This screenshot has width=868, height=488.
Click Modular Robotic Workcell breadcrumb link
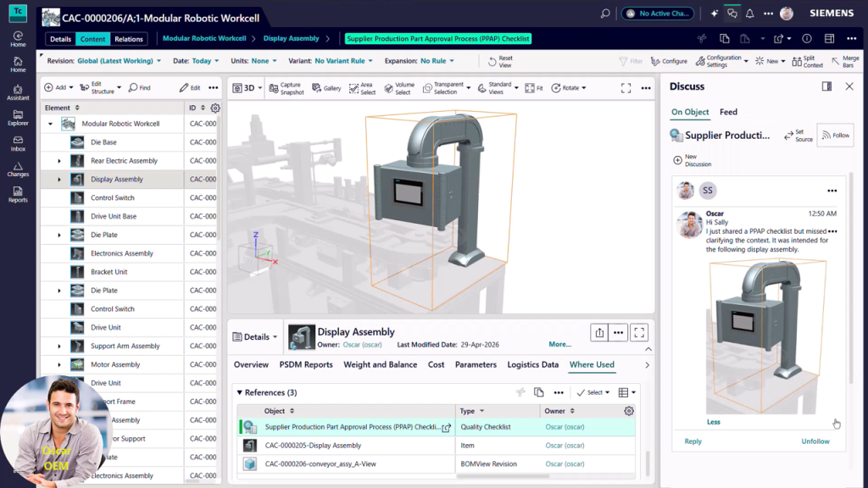click(x=204, y=38)
